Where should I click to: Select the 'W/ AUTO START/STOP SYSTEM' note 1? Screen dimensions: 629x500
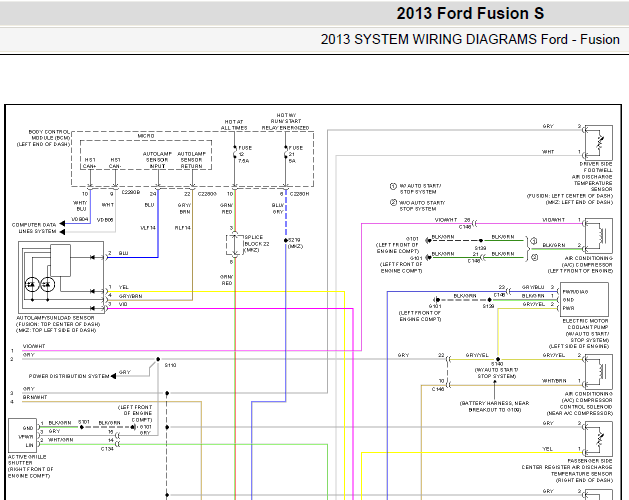pyautogui.click(x=420, y=189)
